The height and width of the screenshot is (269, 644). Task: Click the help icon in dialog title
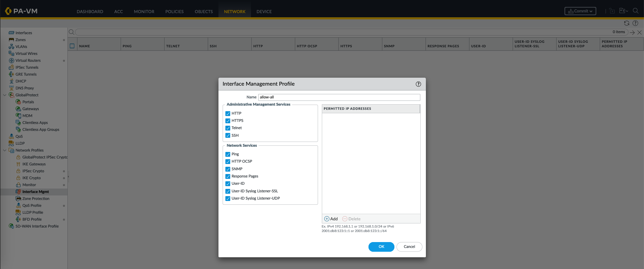418,84
